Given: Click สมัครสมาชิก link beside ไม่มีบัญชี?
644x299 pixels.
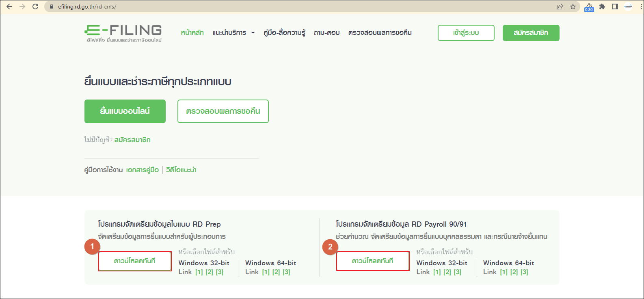Looking at the screenshot, I should [x=132, y=140].
